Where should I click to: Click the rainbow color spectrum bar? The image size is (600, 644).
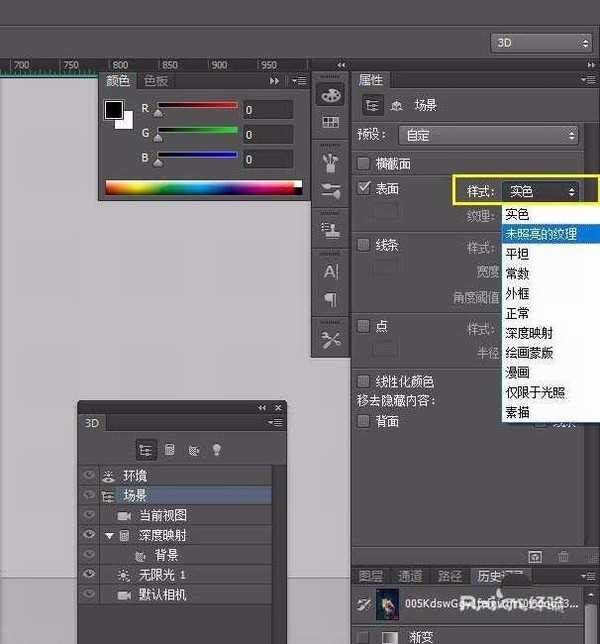(200, 187)
